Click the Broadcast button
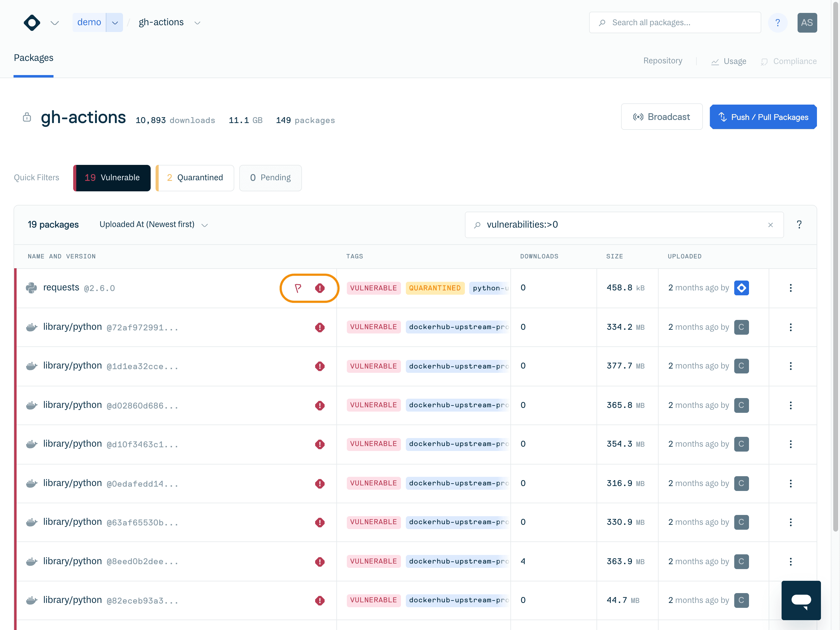 pos(662,117)
